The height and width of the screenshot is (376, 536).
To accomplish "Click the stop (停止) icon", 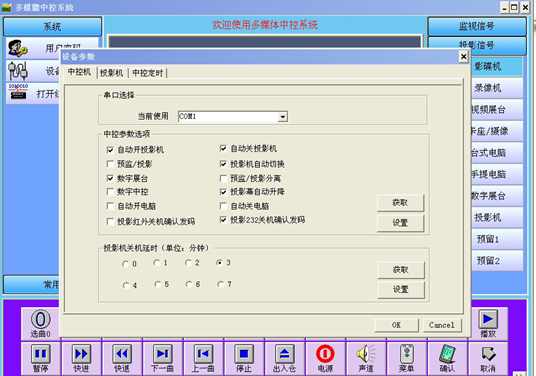I will [244, 354].
